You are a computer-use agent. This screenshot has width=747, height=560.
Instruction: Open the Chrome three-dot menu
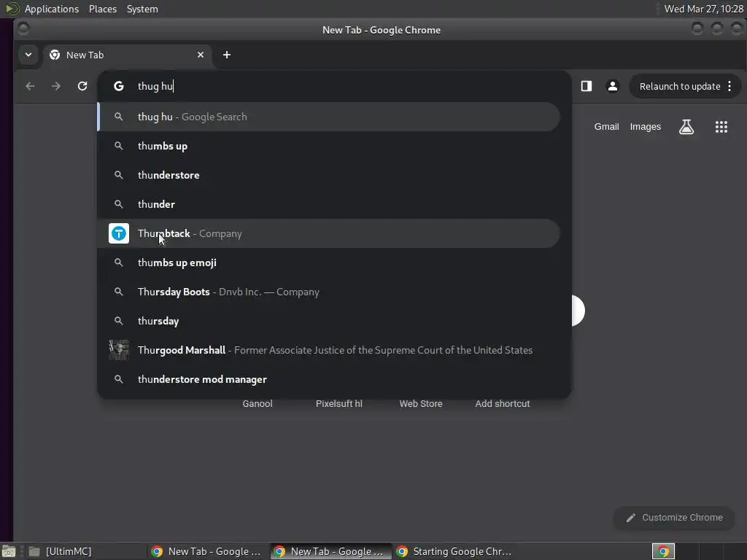tap(729, 86)
